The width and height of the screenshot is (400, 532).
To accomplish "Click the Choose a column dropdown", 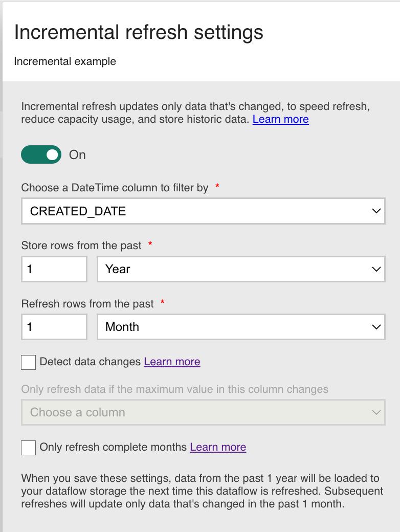I will click(x=203, y=412).
